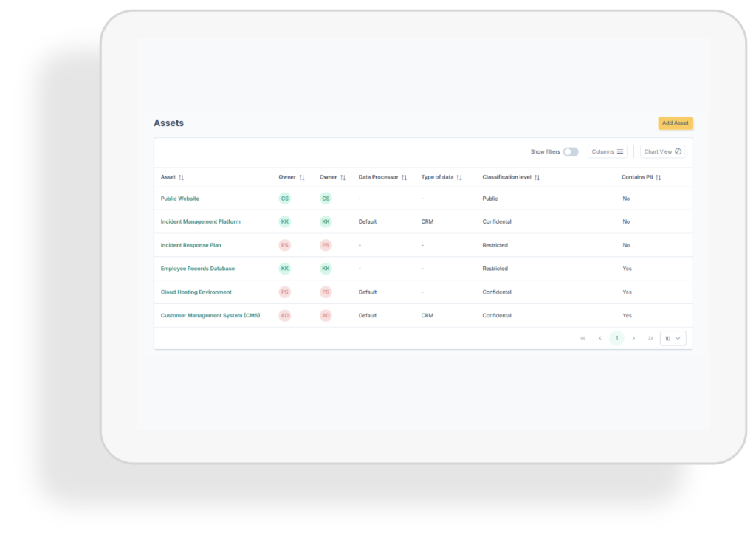Viewport: 756px width, 541px height.
Task: Sort by the Type of data column
Action: coord(459,178)
